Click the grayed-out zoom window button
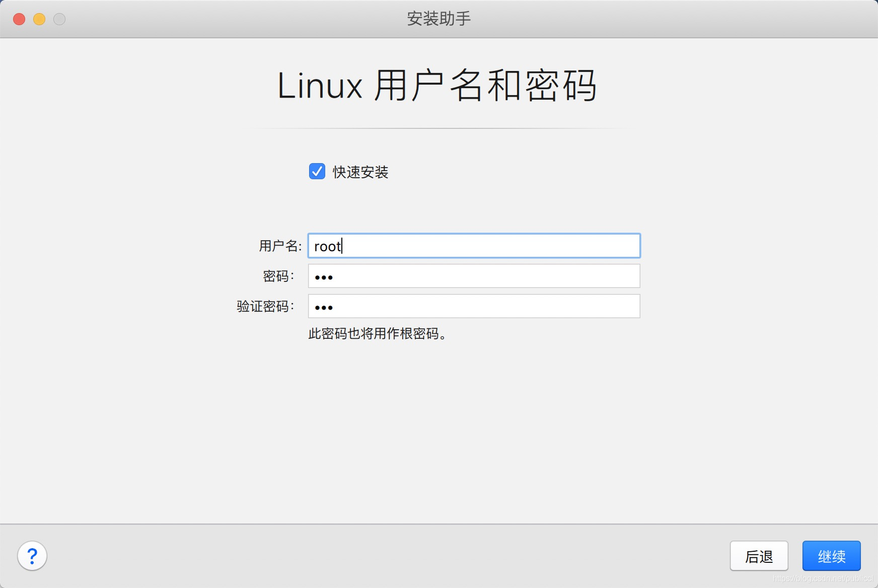 pos(59,19)
